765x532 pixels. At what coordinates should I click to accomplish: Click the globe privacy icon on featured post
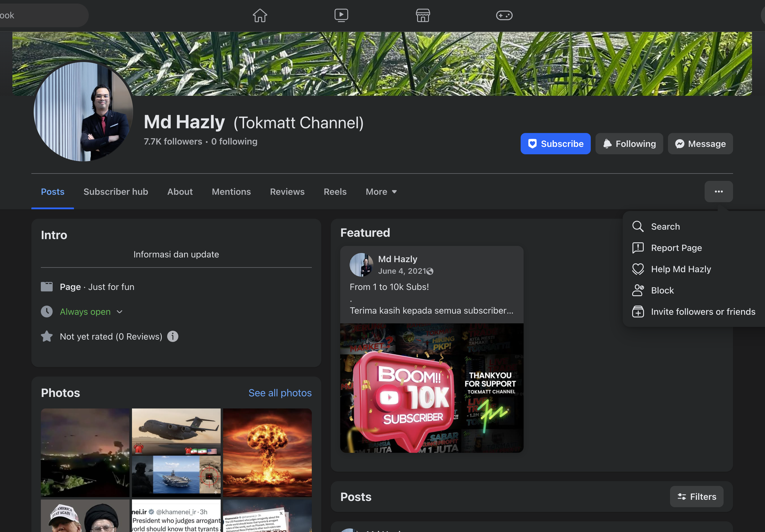click(x=430, y=271)
